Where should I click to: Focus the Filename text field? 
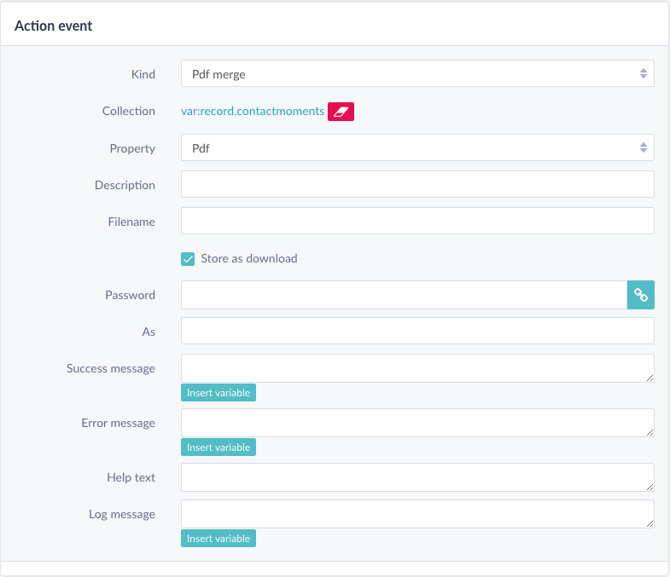click(x=417, y=221)
